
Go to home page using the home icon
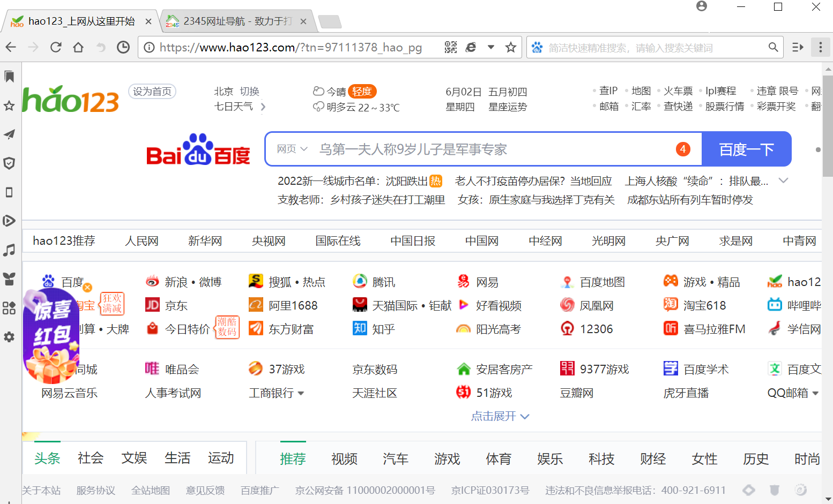pyautogui.click(x=78, y=47)
